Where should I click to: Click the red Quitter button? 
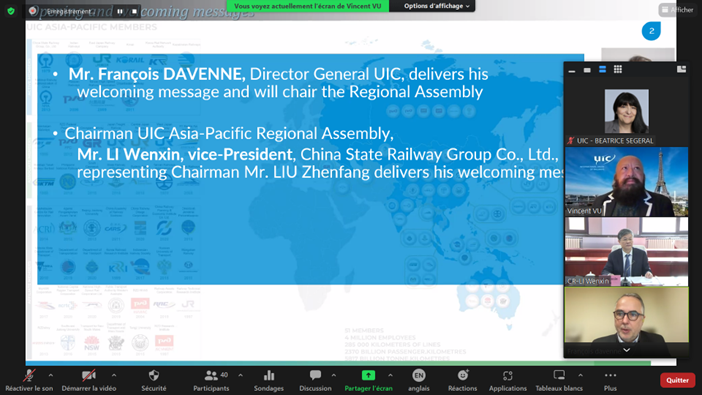click(x=677, y=380)
